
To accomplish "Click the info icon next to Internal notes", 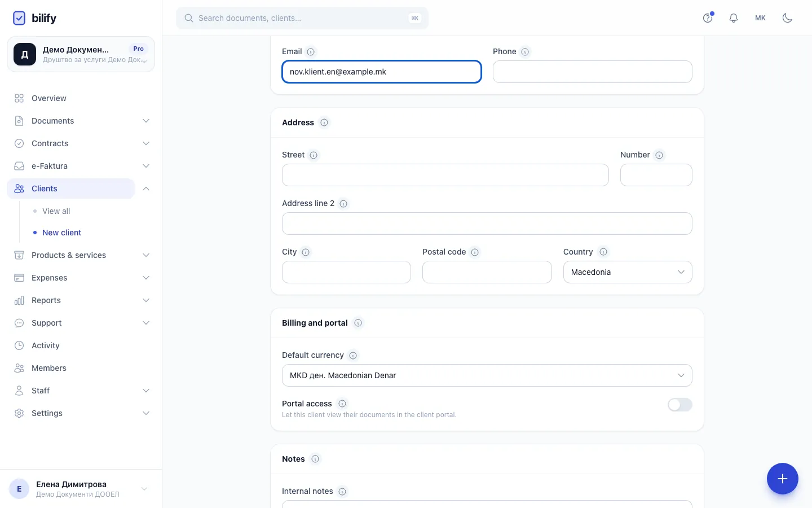I will coord(342,492).
